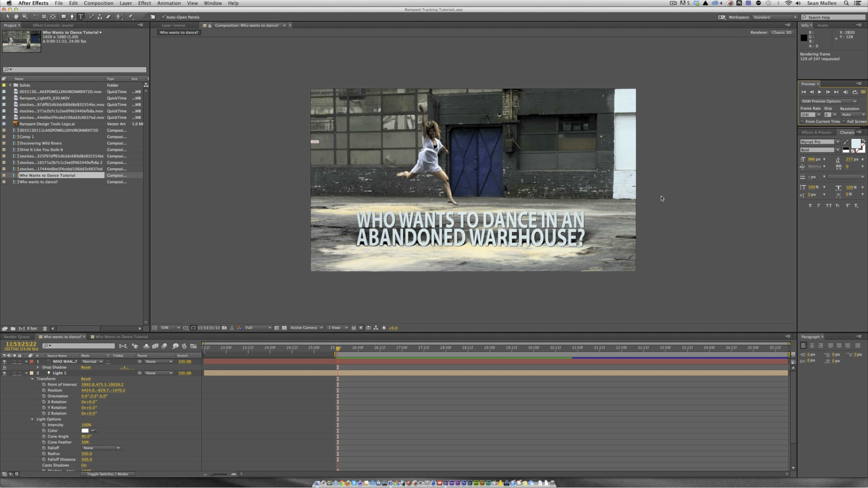Viewport: 868px width, 488px height.
Task: Click the Auto-keyframe stopwatch timeline icon
Action: (184, 346)
